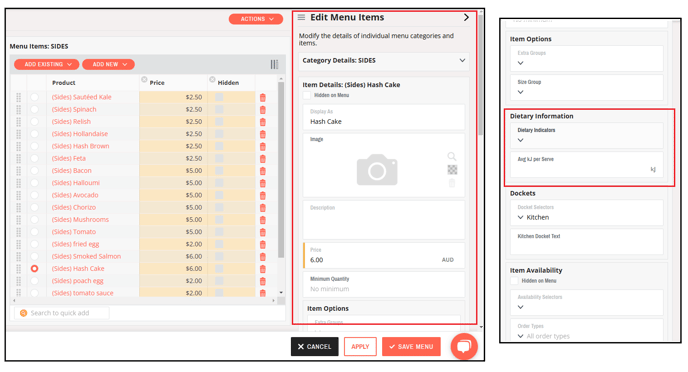
Task: Delete the fried egg item
Action: (x=262, y=245)
